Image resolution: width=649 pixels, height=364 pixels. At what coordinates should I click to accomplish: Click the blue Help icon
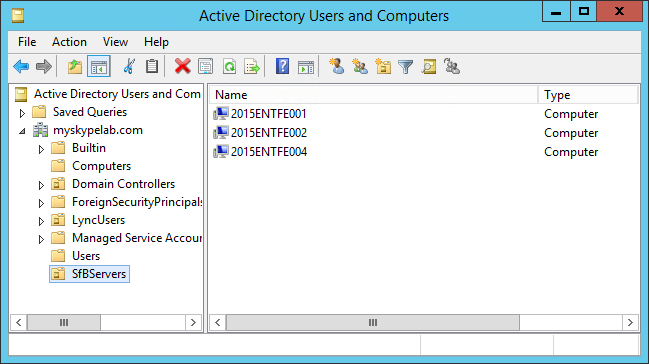[282, 66]
